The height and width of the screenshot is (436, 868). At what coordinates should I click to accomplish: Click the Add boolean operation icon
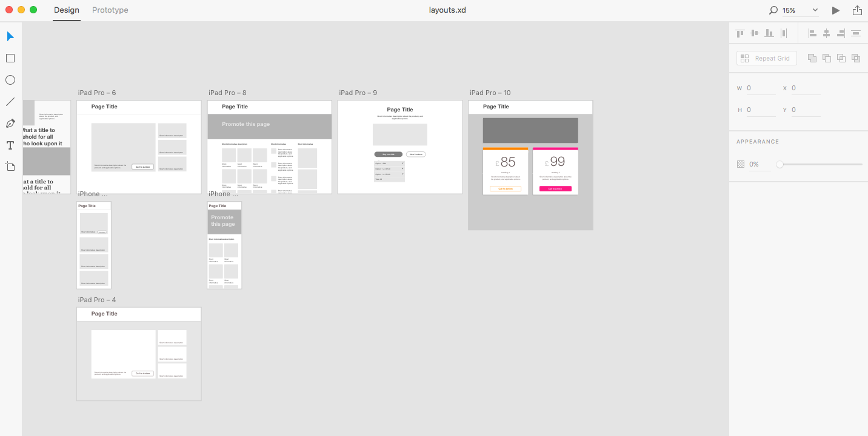click(812, 58)
